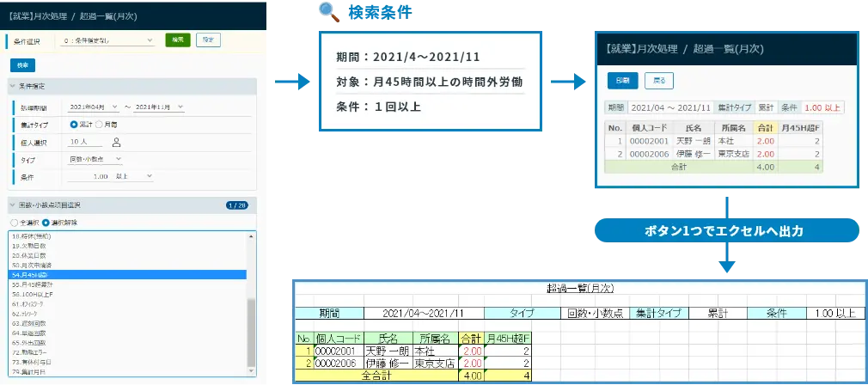Select the highlighted item 54.月45H超F
This screenshot has height=385, width=868.
pyautogui.click(x=128, y=274)
